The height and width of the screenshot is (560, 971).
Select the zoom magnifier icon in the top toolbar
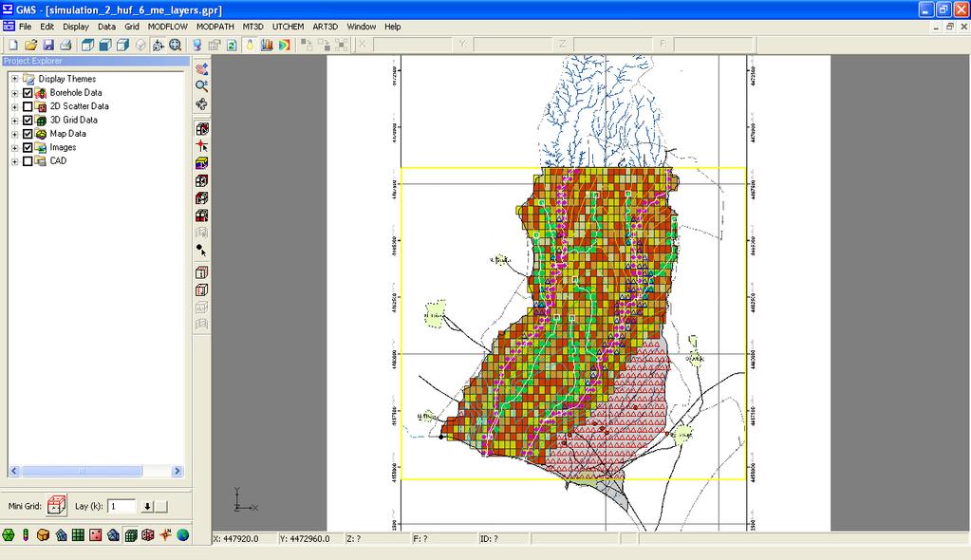click(x=176, y=45)
